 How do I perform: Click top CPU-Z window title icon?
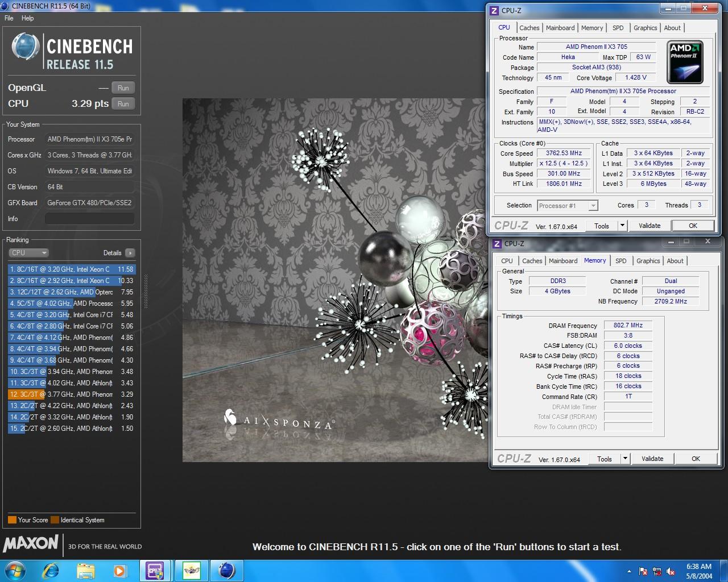pos(494,10)
